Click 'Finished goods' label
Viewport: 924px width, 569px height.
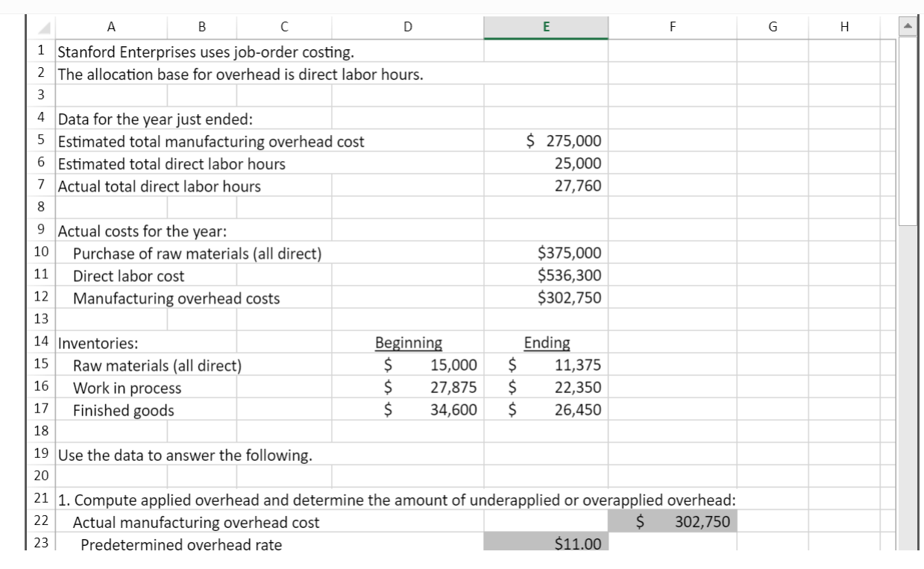coord(123,410)
